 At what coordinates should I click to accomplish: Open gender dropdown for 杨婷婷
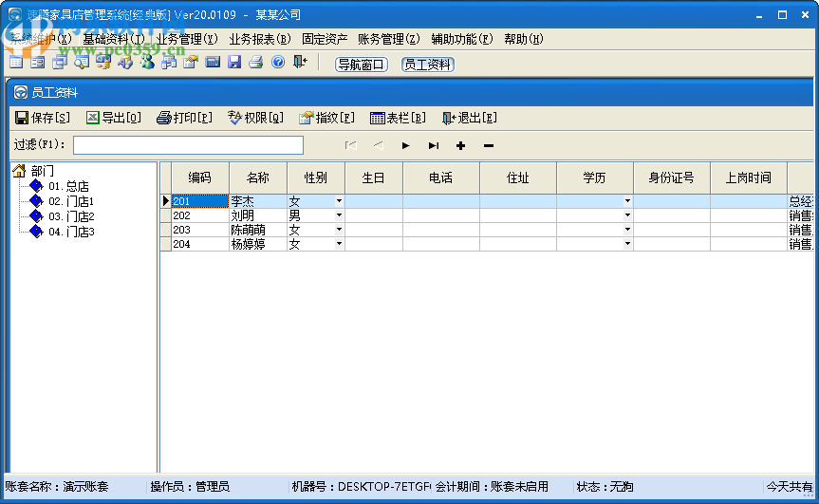click(x=339, y=243)
